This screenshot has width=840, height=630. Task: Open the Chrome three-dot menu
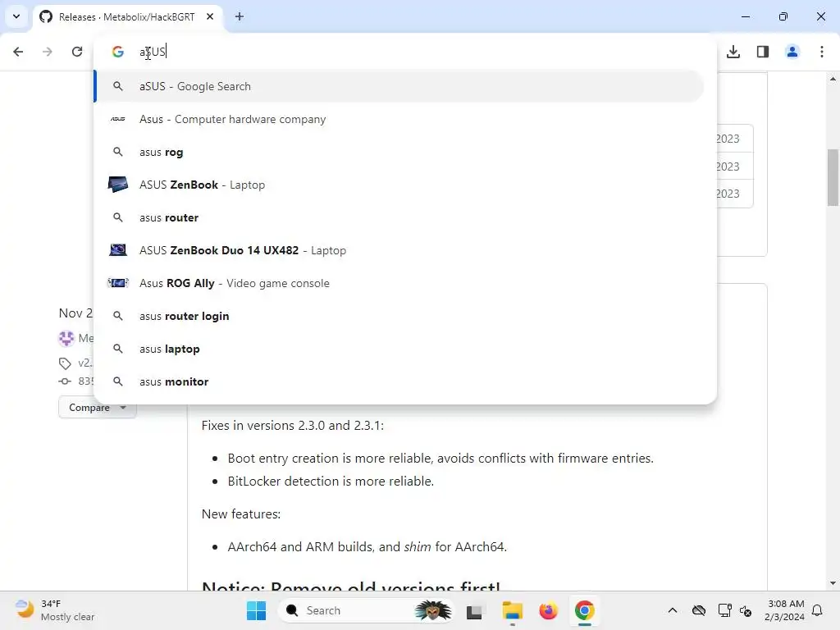point(822,52)
